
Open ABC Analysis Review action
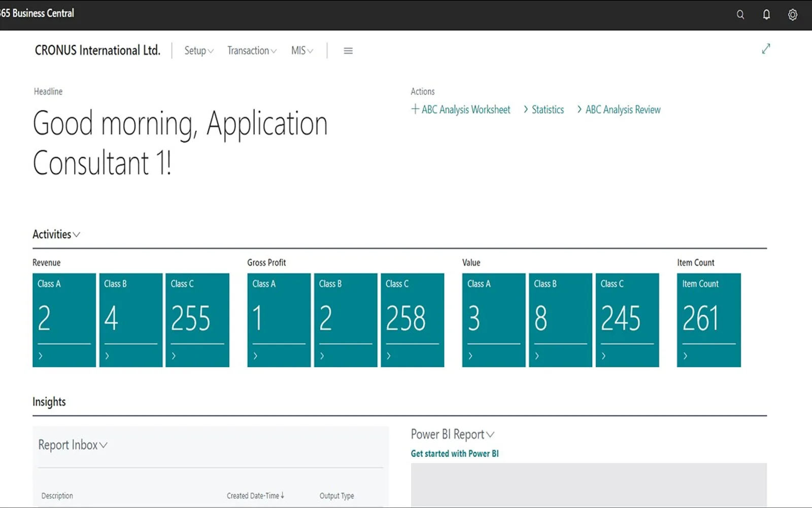click(x=619, y=110)
